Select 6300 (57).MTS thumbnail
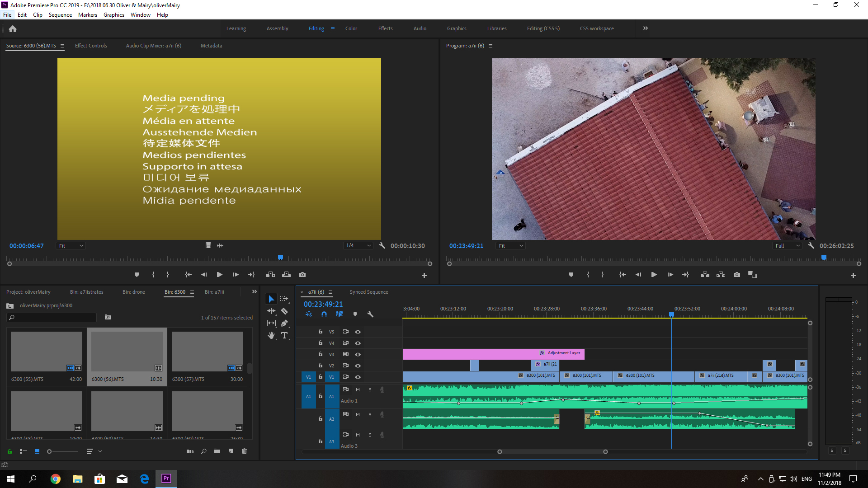868x488 pixels. point(208,352)
